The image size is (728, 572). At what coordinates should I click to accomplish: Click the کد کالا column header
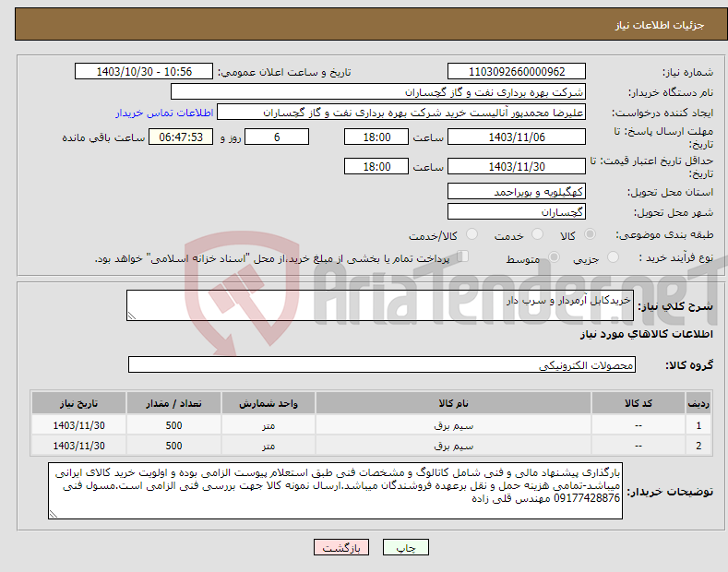(x=638, y=403)
